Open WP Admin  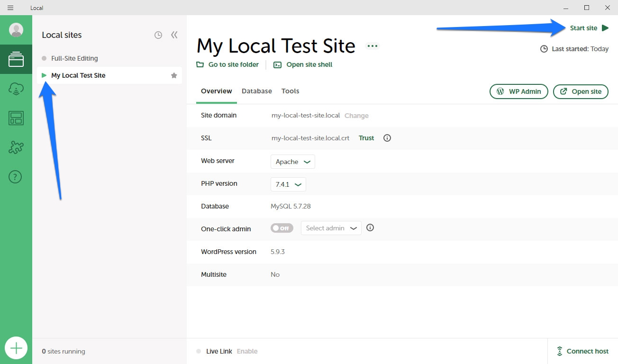coord(519,91)
